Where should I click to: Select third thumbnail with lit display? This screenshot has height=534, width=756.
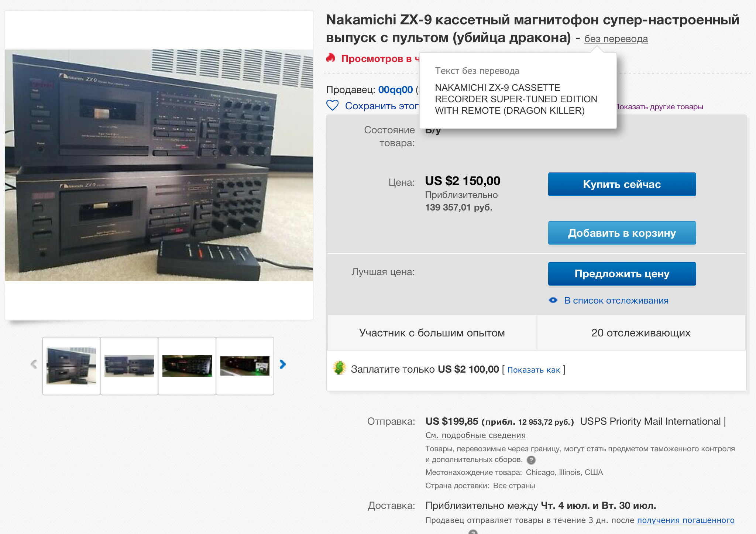(x=187, y=366)
